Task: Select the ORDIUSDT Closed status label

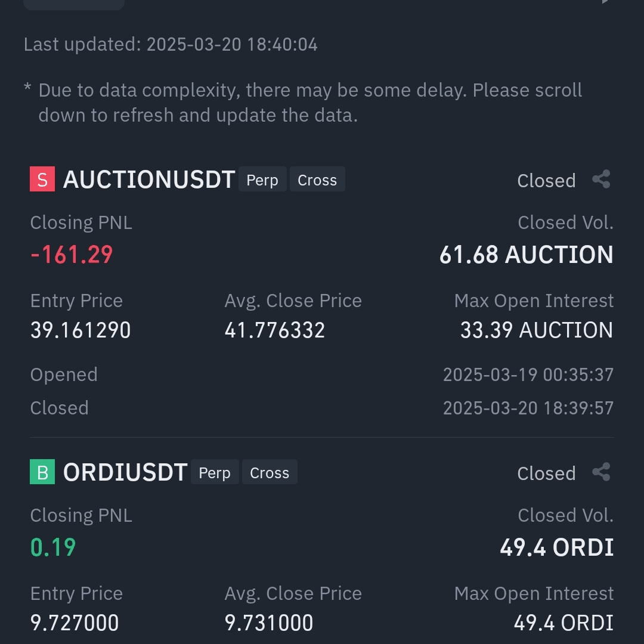Action: (x=546, y=473)
